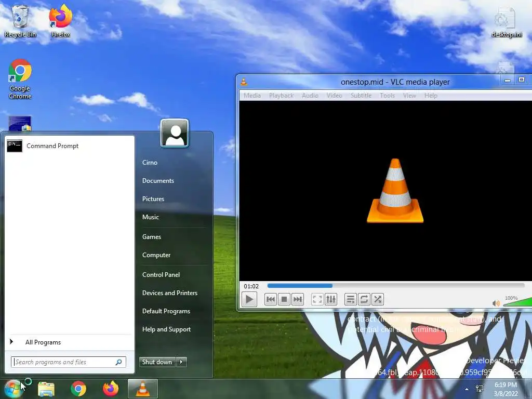
Task: Seek on the VLC progress bar
Action: click(395, 286)
